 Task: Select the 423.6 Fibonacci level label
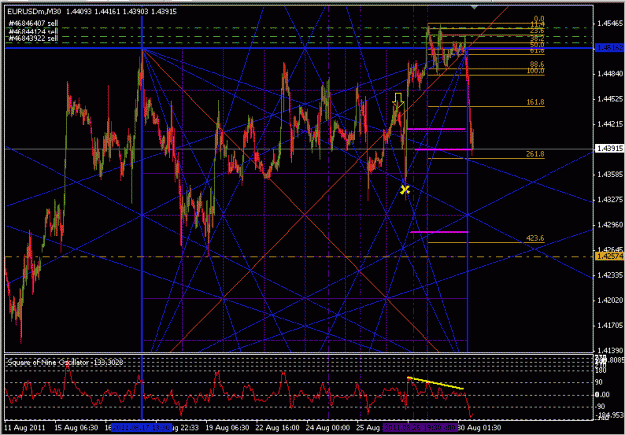[535, 238]
